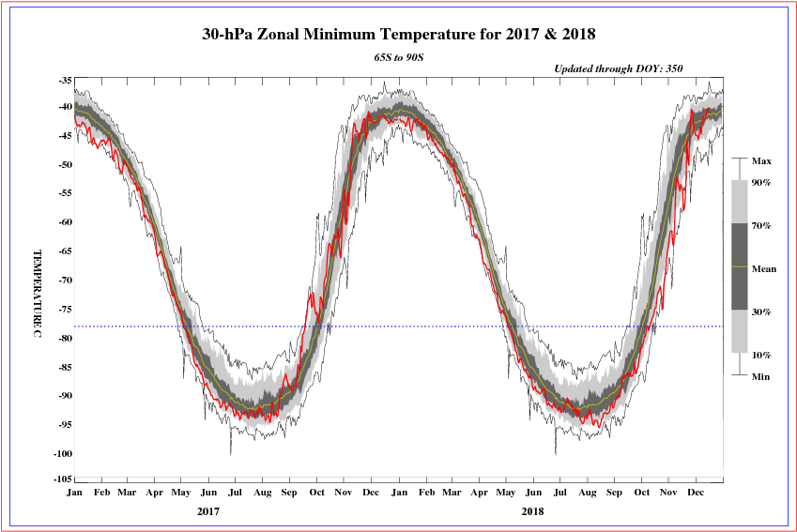Select the -100 y-axis tick label

(63, 453)
